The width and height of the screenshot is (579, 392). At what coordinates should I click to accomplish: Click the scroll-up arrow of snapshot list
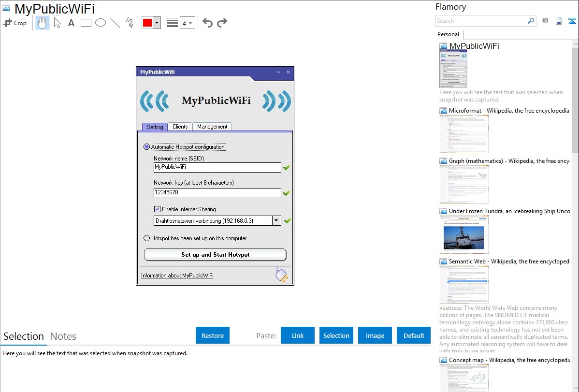pos(575,44)
